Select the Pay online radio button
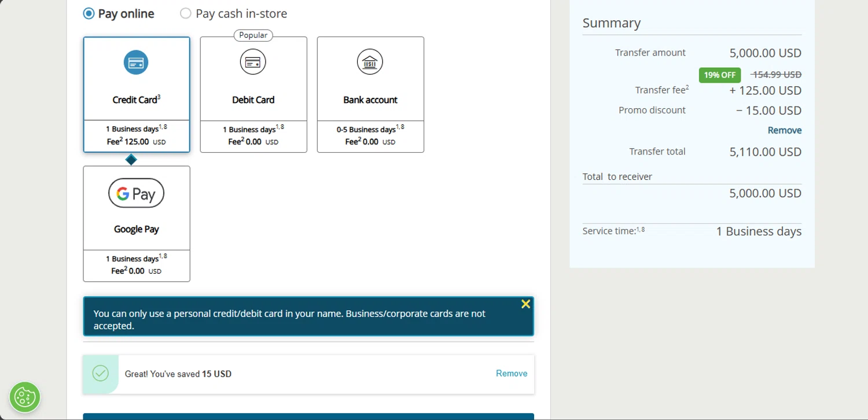 (x=89, y=13)
